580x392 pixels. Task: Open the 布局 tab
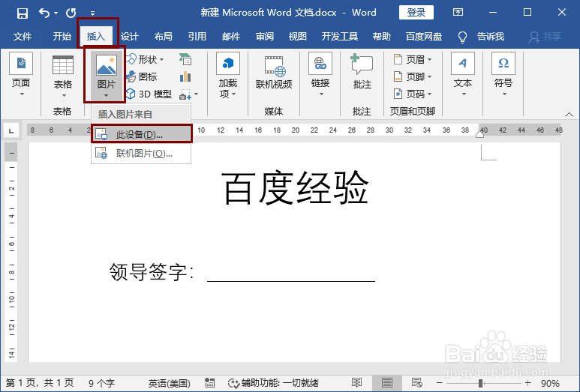(x=163, y=37)
